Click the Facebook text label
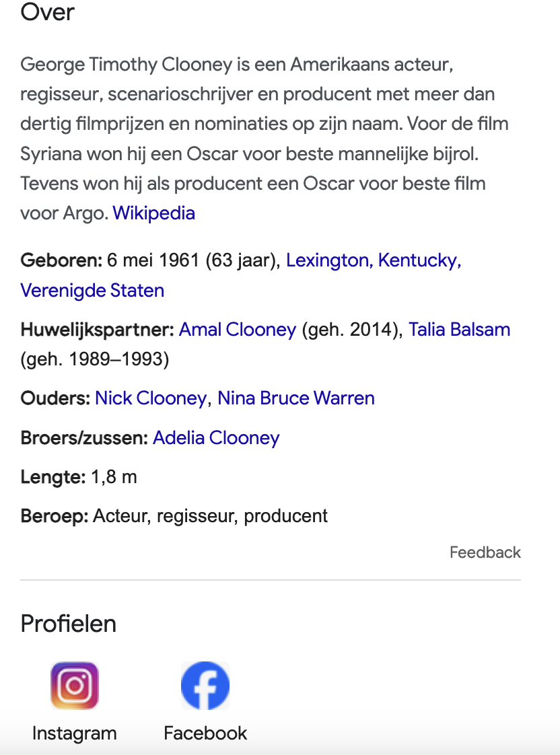This screenshot has height=755, width=560. coord(205,733)
